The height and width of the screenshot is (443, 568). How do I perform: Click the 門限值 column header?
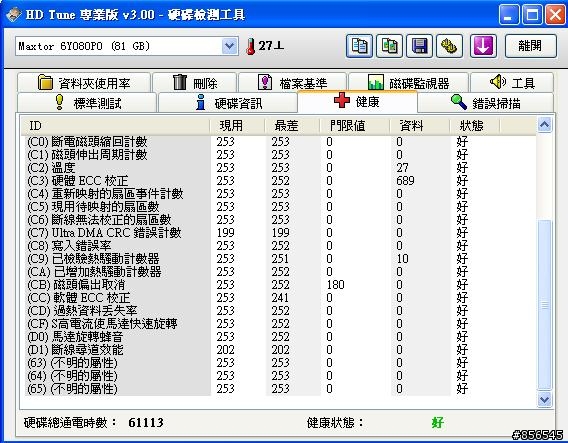(x=354, y=126)
